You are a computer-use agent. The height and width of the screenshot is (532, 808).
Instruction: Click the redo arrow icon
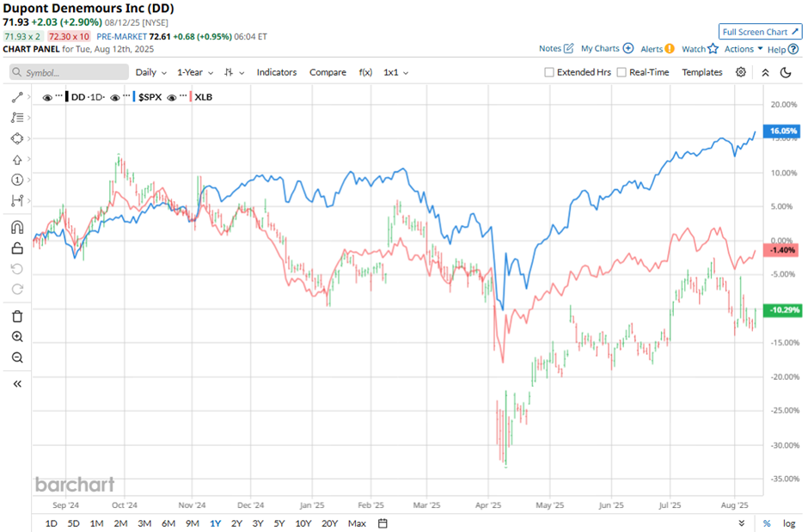tap(17, 289)
